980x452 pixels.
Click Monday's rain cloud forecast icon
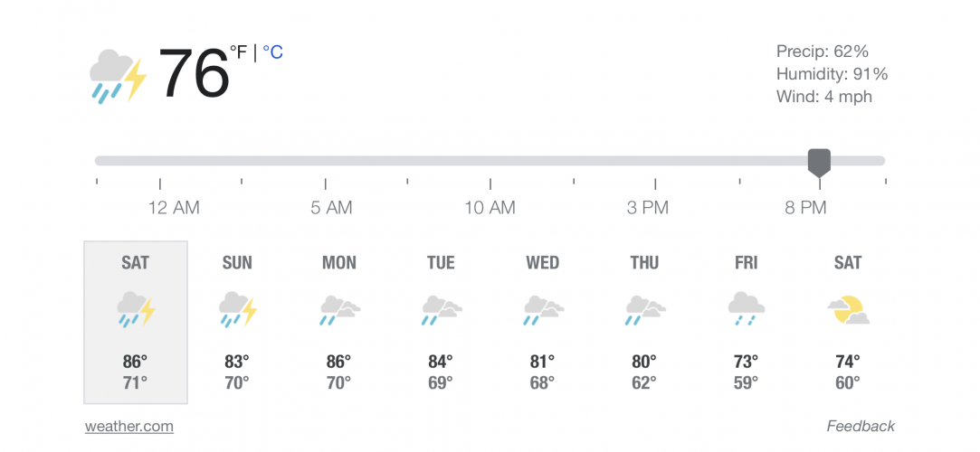click(x=340, y=310)
